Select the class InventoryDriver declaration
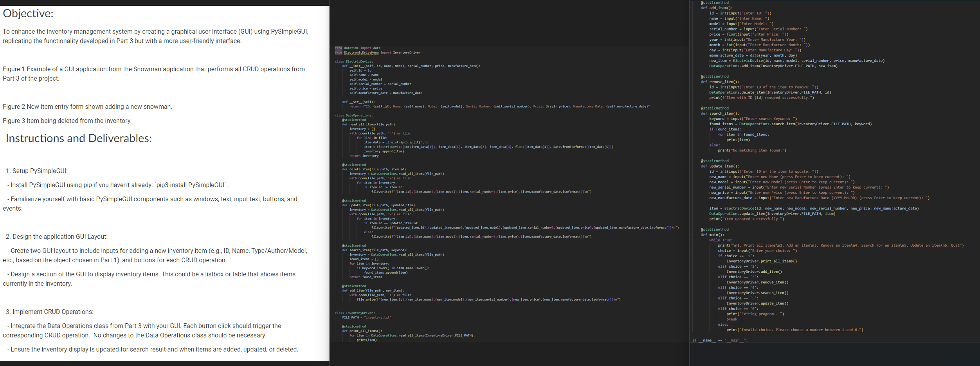This screenshot has width=980, height=366. point(355,312)
